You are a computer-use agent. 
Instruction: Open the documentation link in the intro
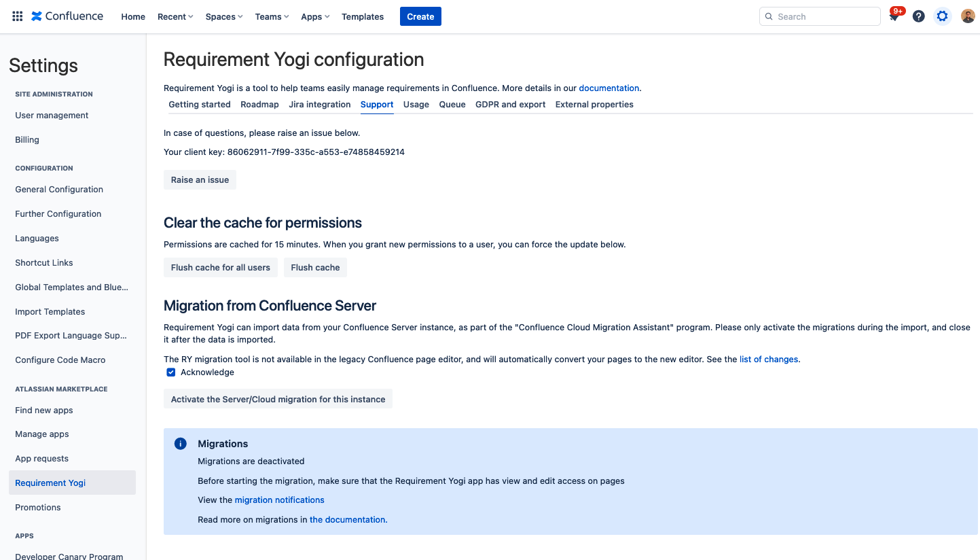pos(609,88)
